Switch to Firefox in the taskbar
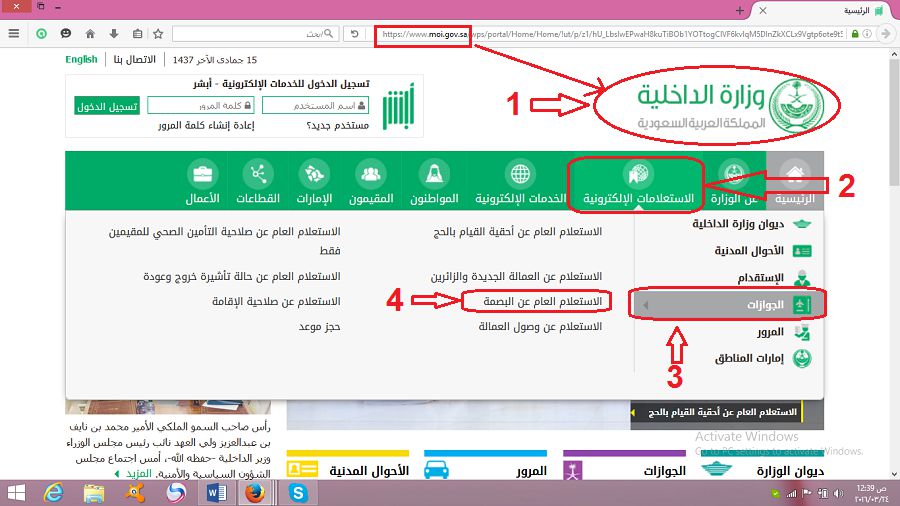This screenshot has height=506, width=900. point(255,493)
